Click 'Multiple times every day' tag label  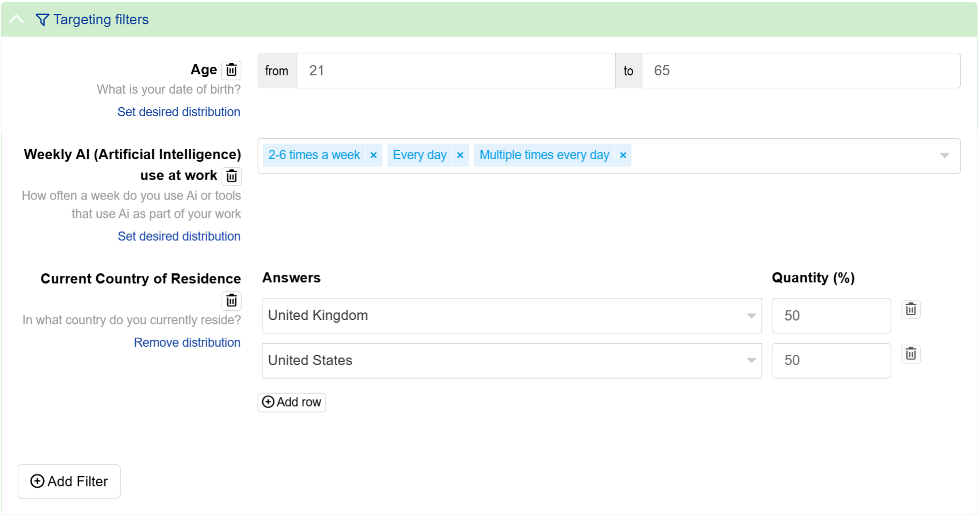tap(544, 155)
